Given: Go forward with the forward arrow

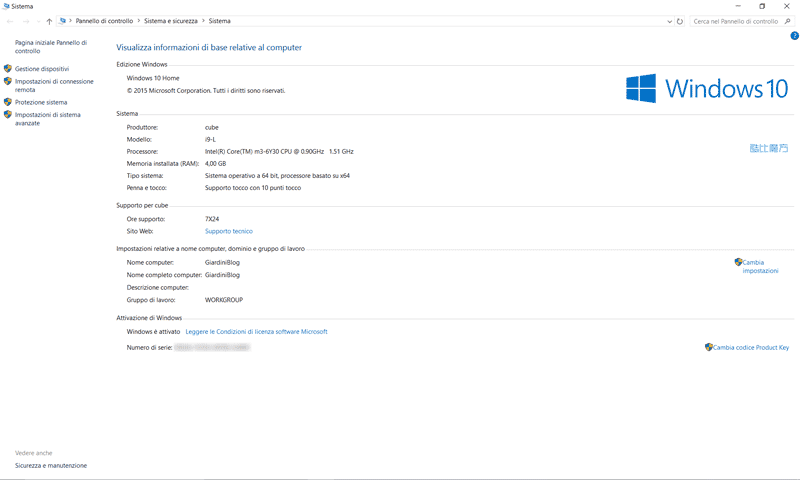Looking at the screenshot, I should point(26,21).
